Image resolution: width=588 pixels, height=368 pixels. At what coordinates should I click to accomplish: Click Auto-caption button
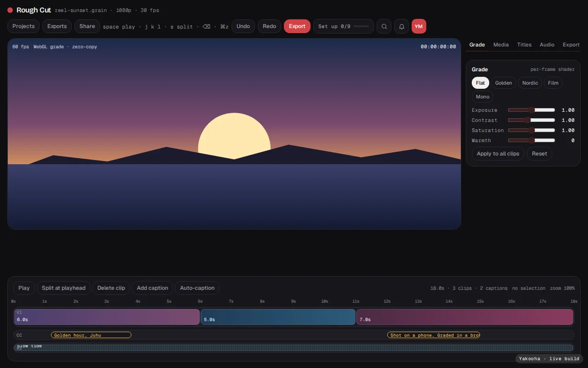pyautogui.click(x=197, y=288)
